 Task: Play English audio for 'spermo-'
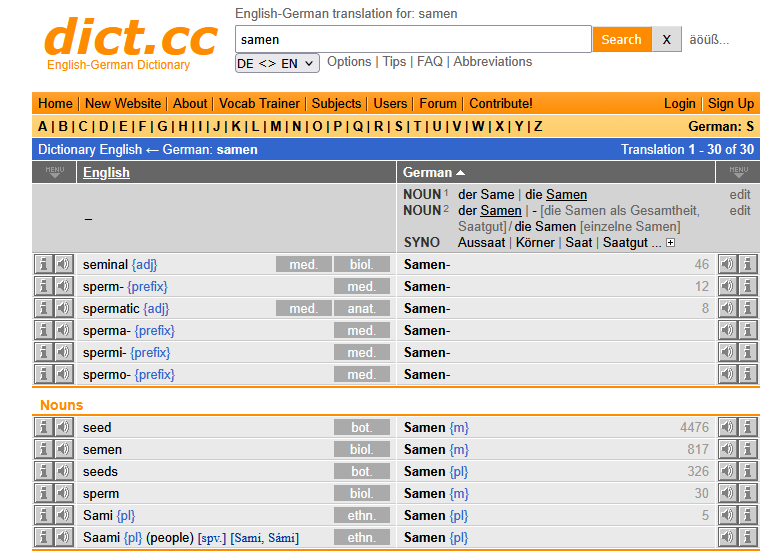tap(64, 374)
